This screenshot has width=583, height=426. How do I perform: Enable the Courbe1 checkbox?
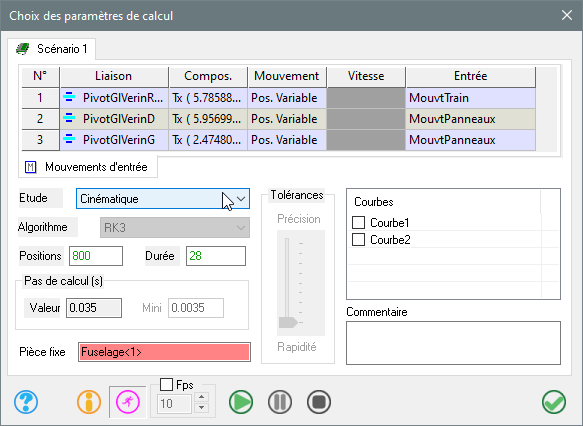pos(358,223)
